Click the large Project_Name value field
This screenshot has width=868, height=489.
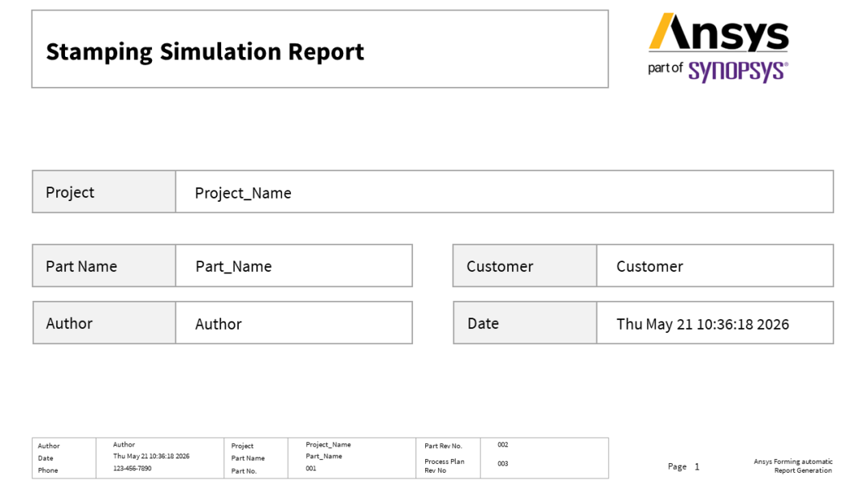tap(504, 191)
